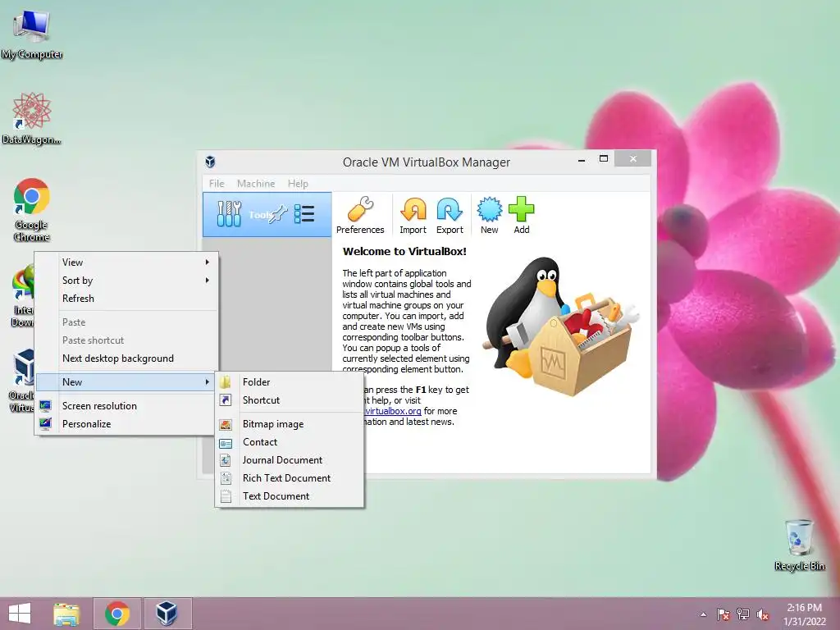Click VirtualBox cube icon in title bar

[x=211, y=162]
